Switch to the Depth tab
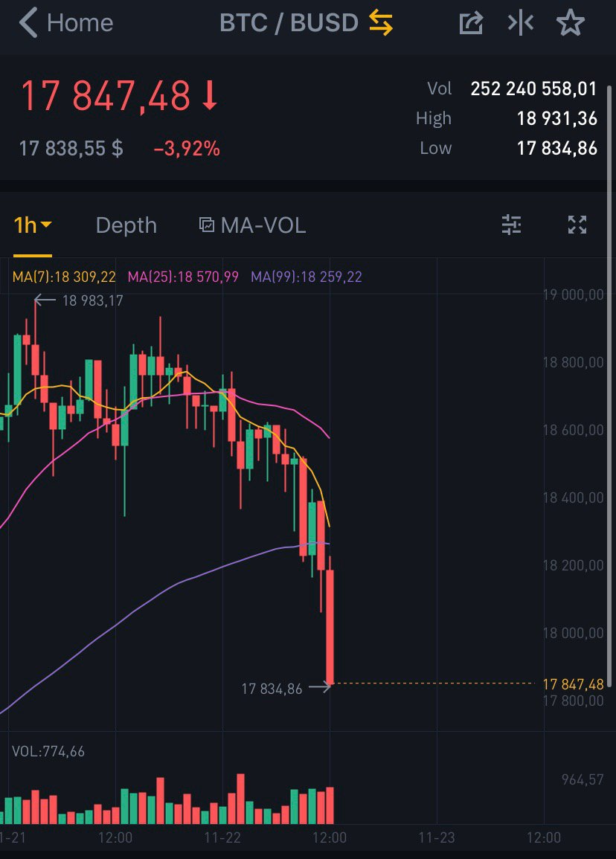The width and height of the screenshot is (616, 859). 126,225
